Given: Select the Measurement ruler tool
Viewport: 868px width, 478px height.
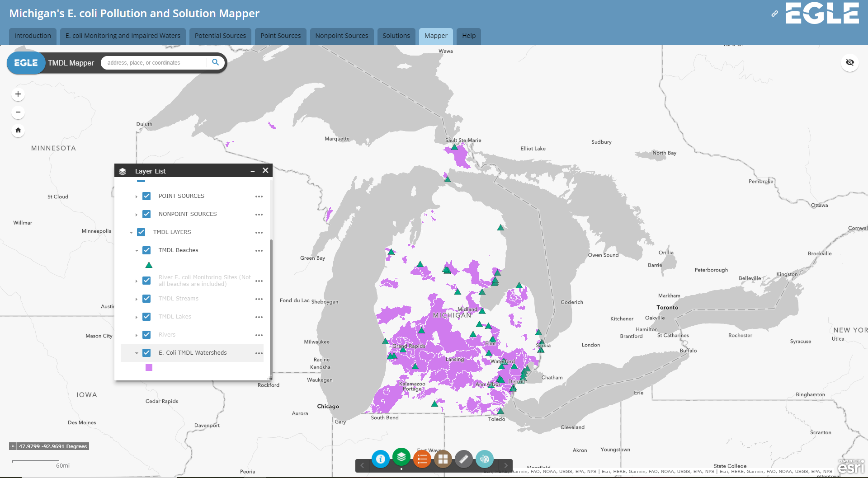Looking at the screenshot, I should coord(464,459).
